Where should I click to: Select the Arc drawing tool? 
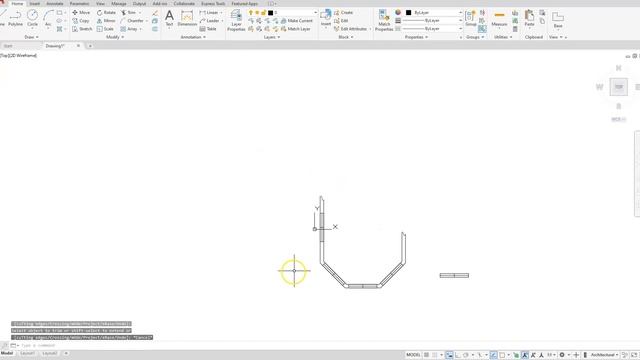tap(48, 18)
